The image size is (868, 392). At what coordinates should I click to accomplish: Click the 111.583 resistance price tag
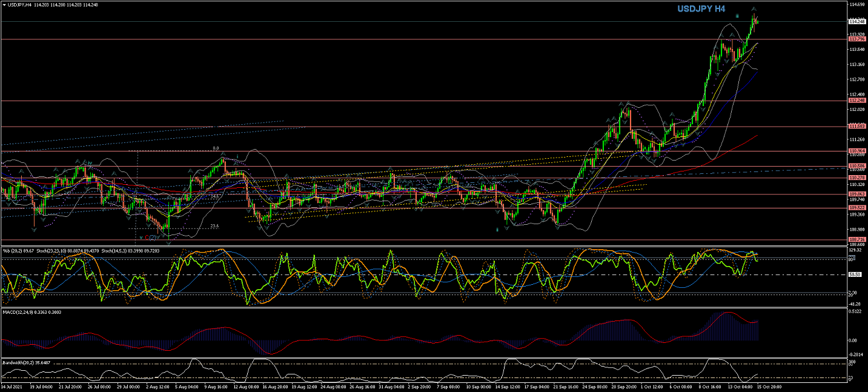point(856,126)
